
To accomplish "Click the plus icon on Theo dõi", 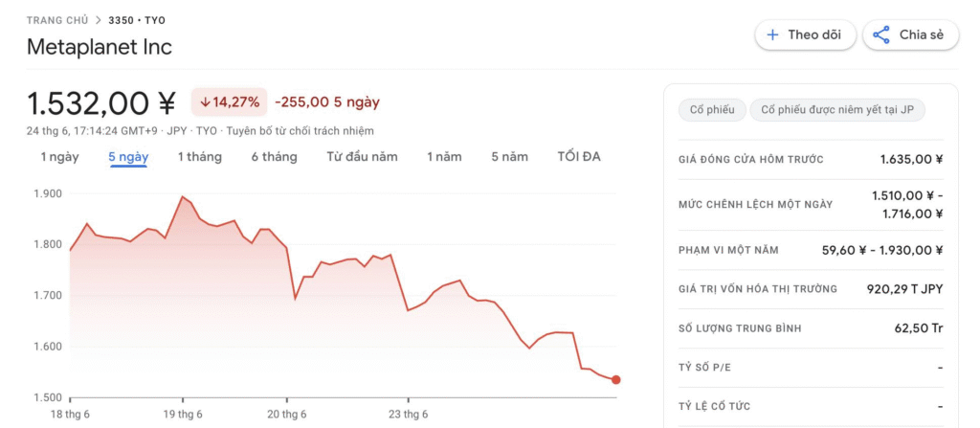I will point(772,35).
